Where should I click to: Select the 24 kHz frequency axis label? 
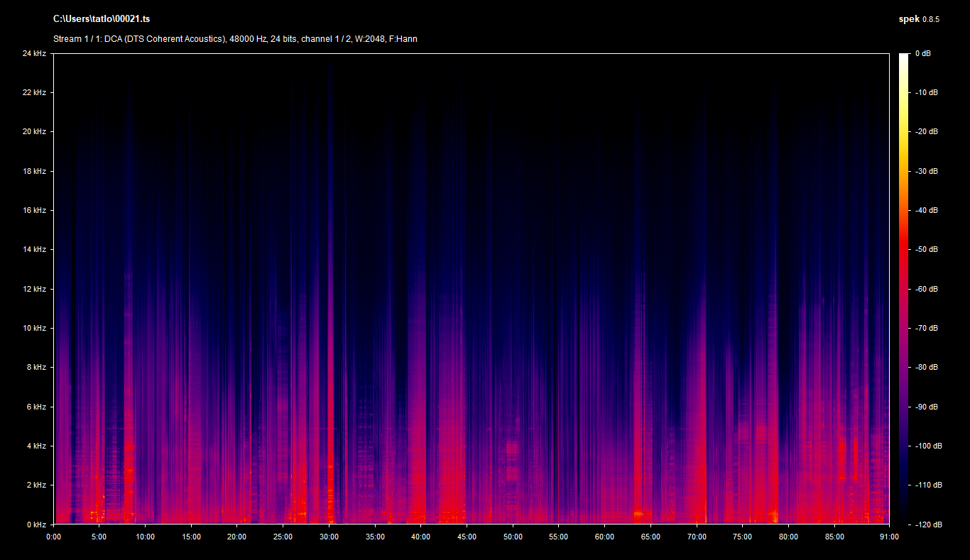(34, 54)
